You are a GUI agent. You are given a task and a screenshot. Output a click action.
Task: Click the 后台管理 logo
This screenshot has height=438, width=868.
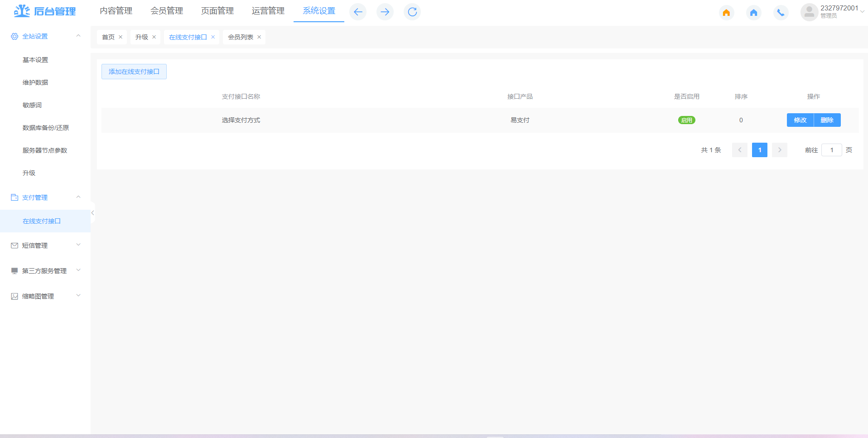pyautogui.click(x=45, y=11)
